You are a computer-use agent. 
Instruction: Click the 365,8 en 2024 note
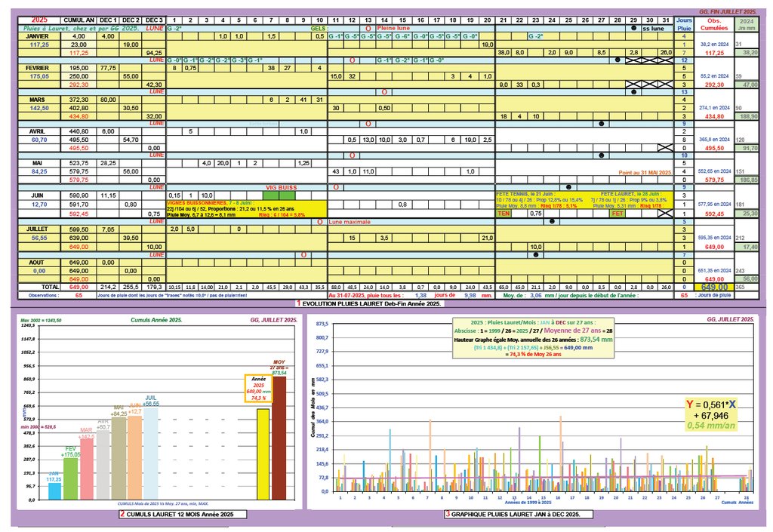click(714, 140)
